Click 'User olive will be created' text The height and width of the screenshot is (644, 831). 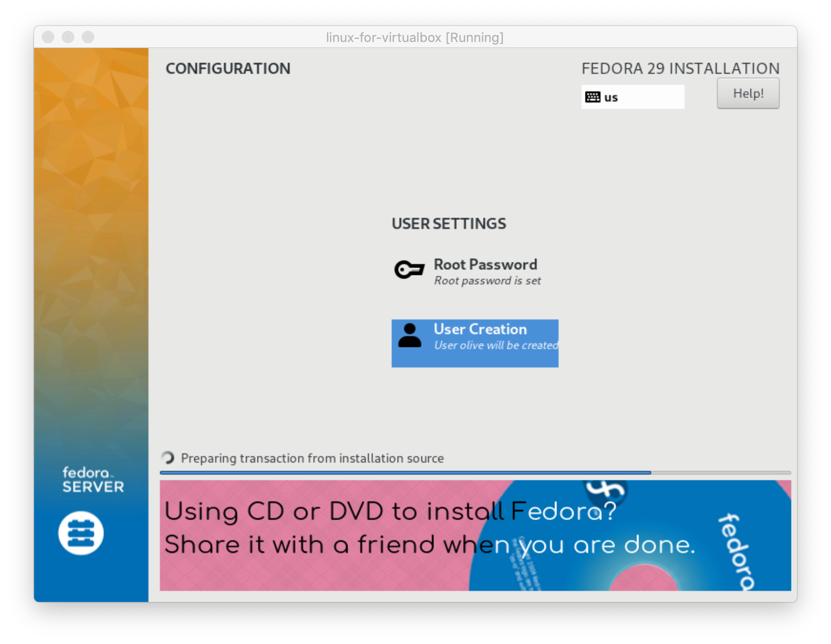point(496,345)
